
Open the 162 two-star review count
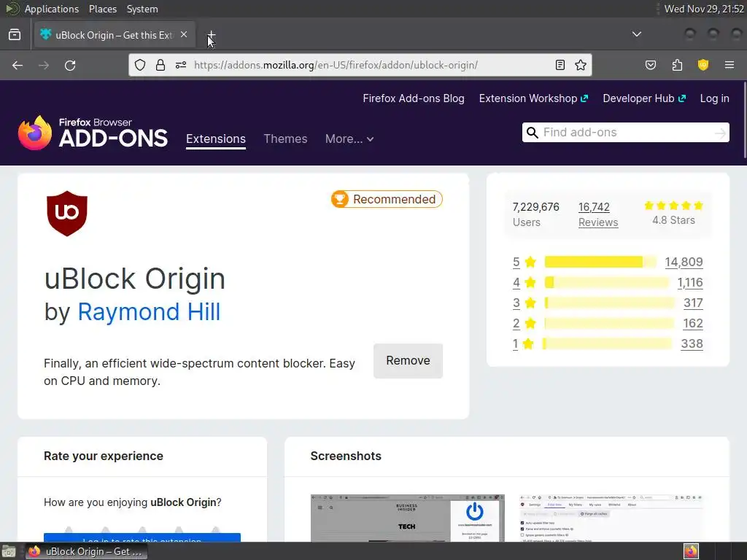tap(693, 323)
